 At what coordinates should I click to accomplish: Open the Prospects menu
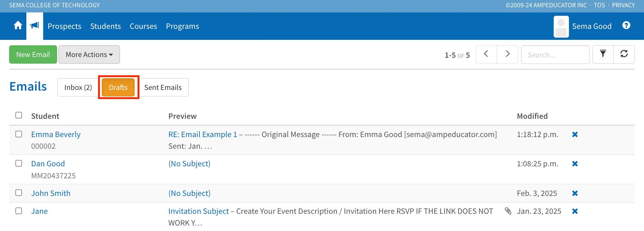point(64,26)
